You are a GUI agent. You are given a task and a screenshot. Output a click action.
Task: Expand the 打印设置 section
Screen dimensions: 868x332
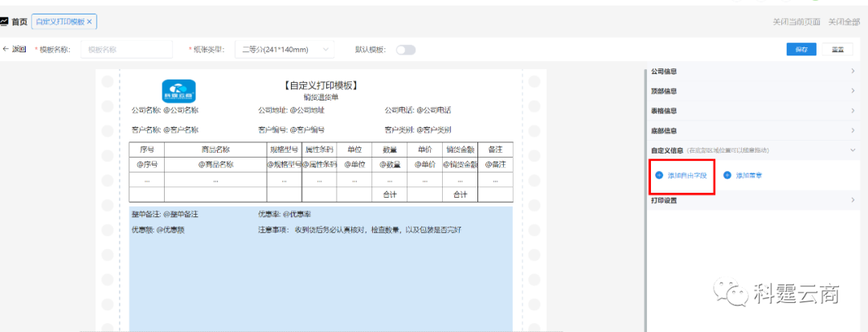tap(753, 200)
